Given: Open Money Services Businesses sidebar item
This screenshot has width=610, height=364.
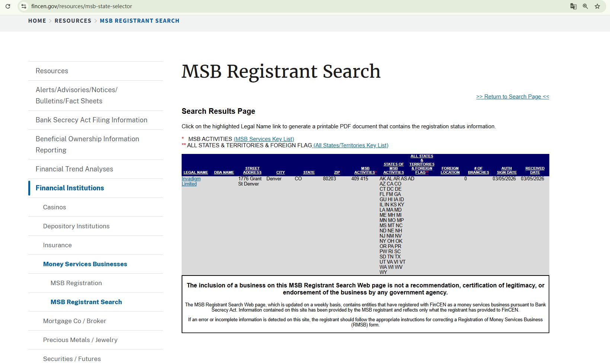Looking at the screenshot, I should (x=85, y=264).
